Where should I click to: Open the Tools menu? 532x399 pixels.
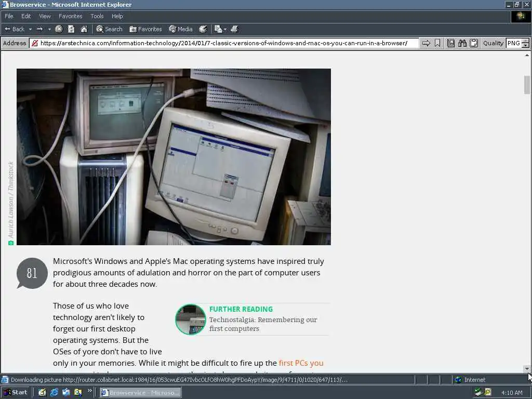pyautogui.click(x=97, y=16)
